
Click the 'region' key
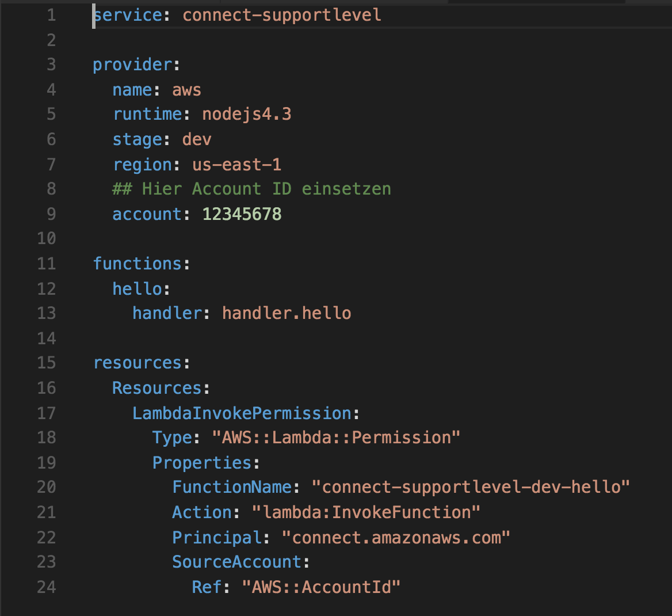(x=143, y=165)
